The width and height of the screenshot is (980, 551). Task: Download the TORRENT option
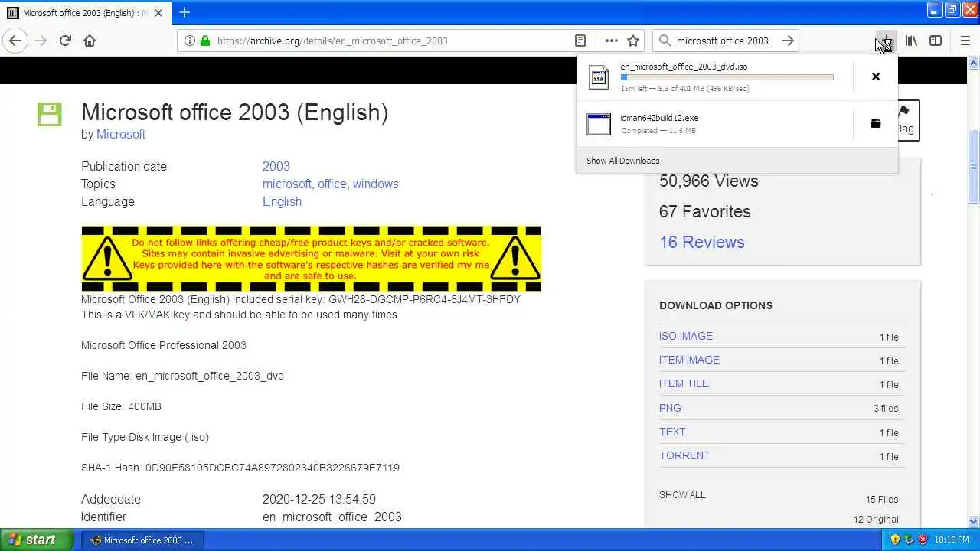pyautogui.click(x=684, y=455)
